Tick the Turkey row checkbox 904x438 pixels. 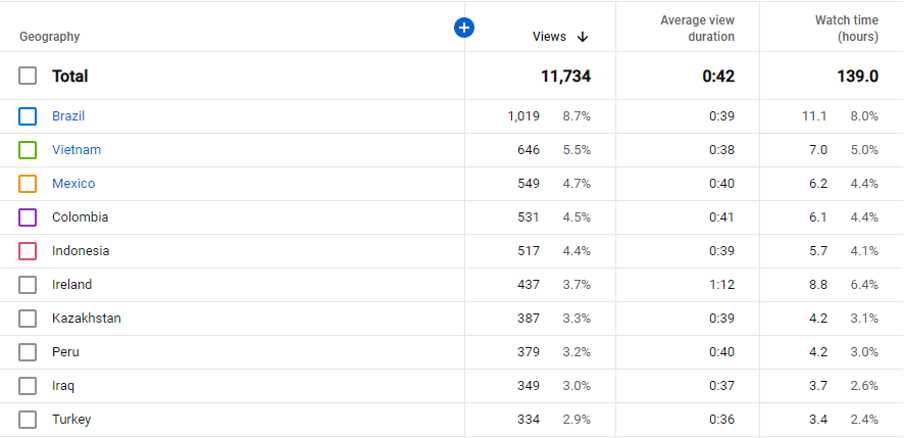coord(27,420)
